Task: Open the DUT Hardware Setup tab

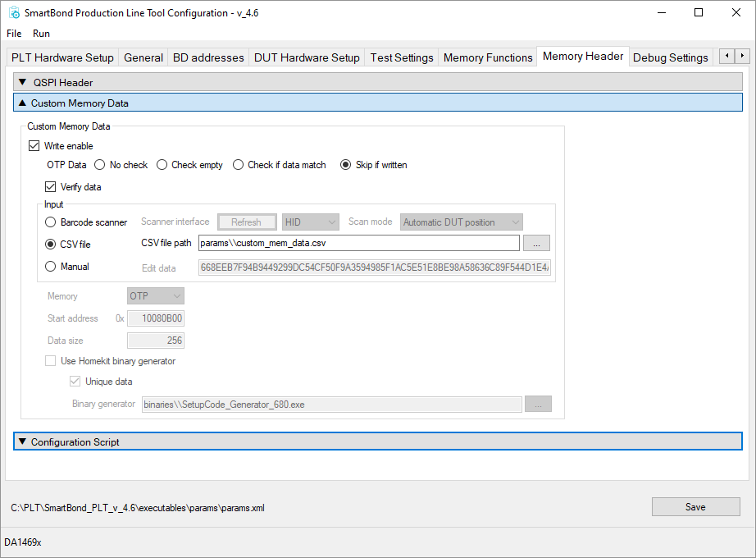Action: click(x=307, y=57)
